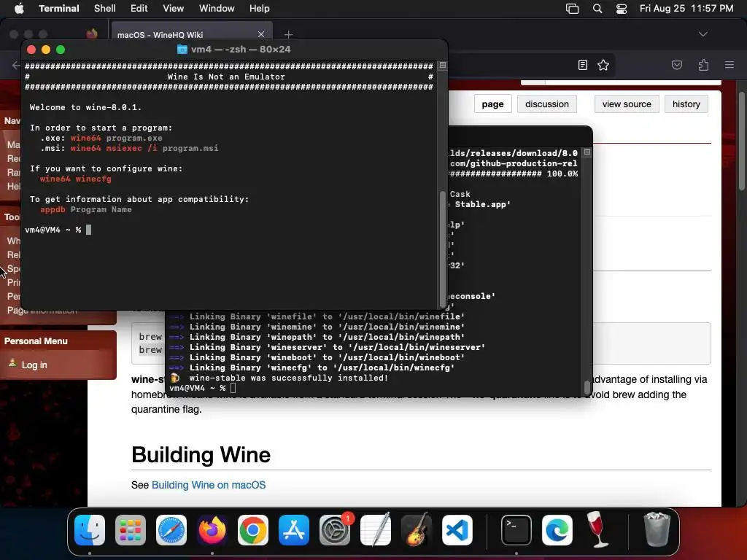Bookmark this page with the star icon
This screenshot has width=747, height=560.
tap(603, 65)
